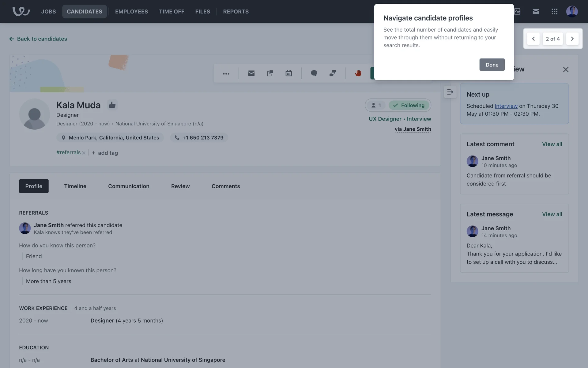Open the more actions ellipsis menu
588x368 pixels.
pyautogui.click(x=226, y=74)
